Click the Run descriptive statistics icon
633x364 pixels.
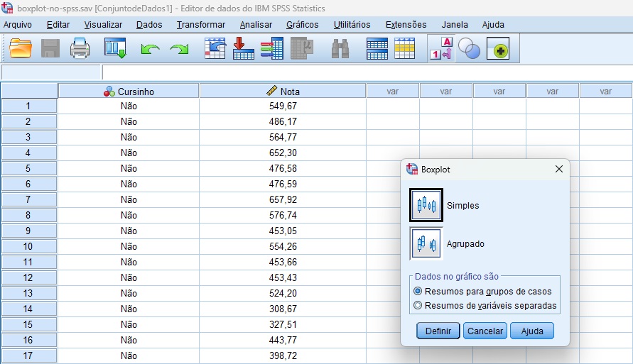(x=302, y=48)
